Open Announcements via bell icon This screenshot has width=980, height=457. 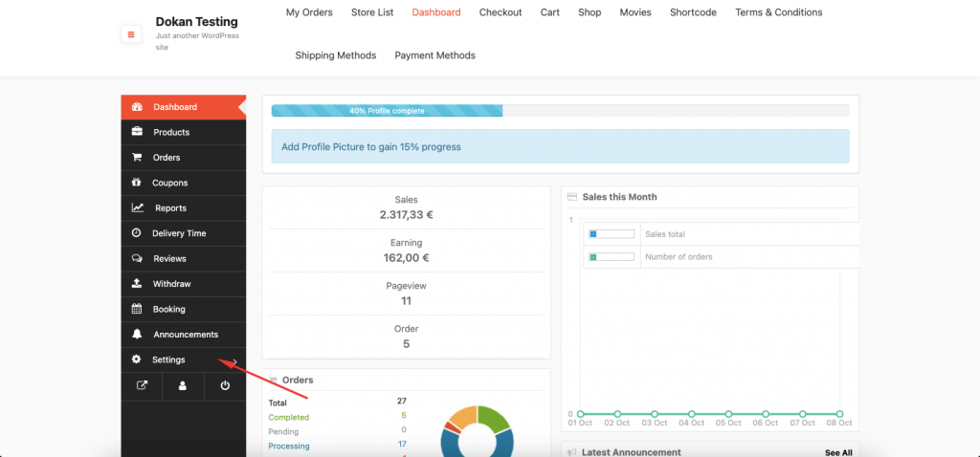(x=137, y=335)
